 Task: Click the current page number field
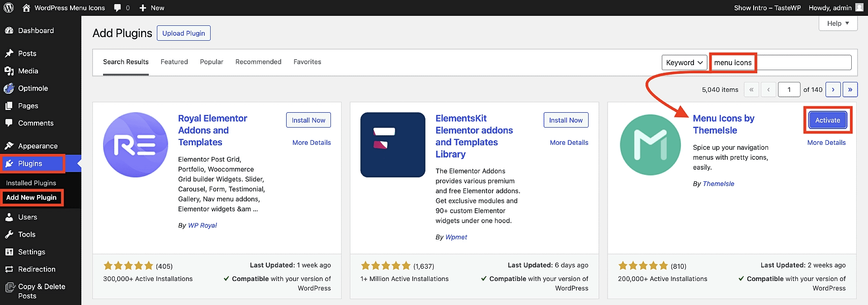(789, 90)
